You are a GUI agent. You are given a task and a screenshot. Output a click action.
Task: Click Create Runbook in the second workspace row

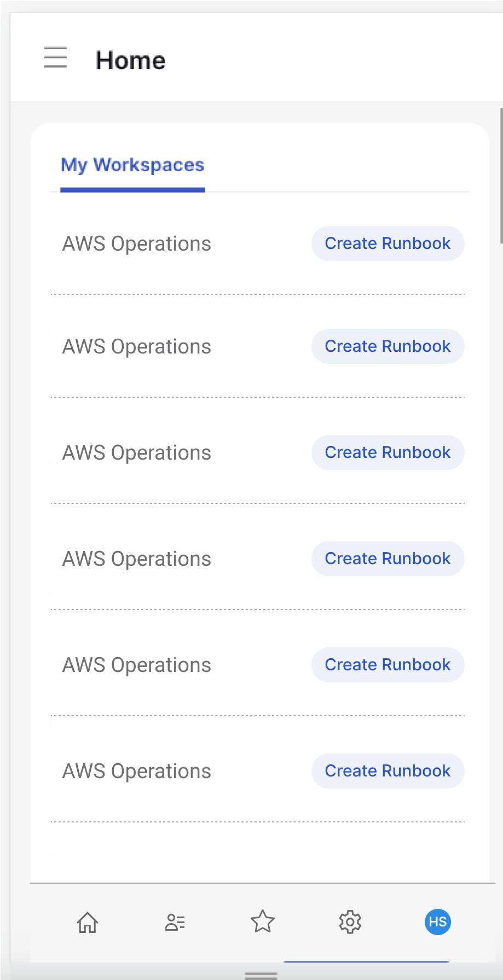pos(388,346)
